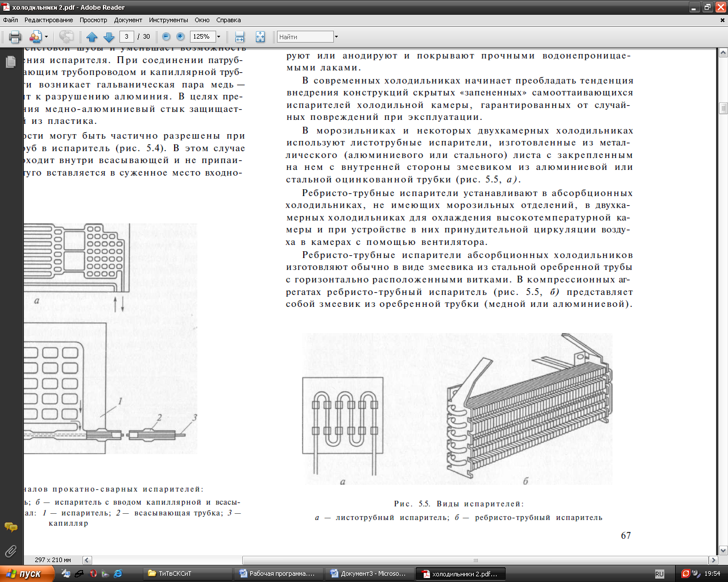Click the horizontal scrollbar thumb
728x582 pixels.
(475, 560)
